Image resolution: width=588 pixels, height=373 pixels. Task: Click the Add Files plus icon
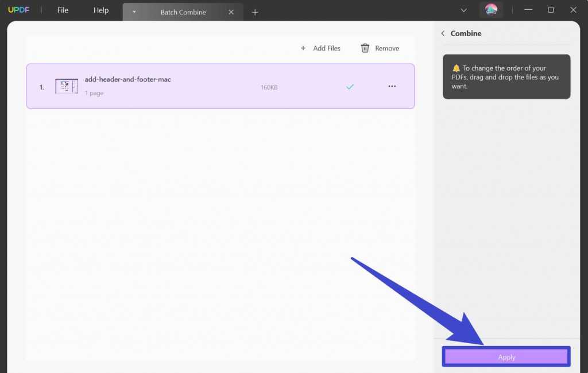tap(303, 48)
